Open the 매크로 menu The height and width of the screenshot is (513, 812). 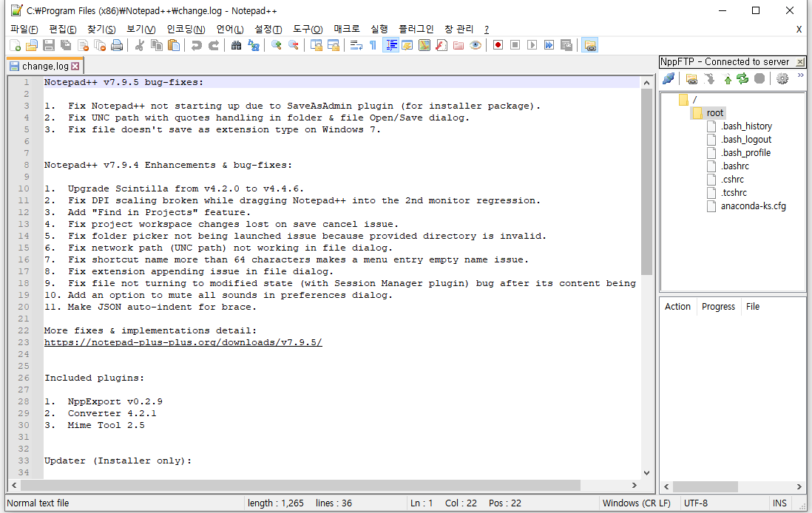pyautogui.click(x=346, y=30)
